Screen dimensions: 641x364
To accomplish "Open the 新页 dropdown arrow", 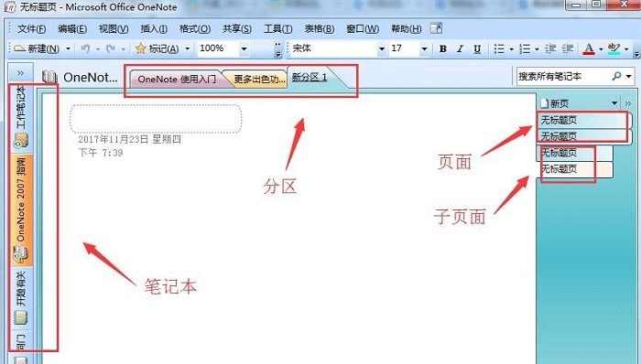I will (614, 103).
